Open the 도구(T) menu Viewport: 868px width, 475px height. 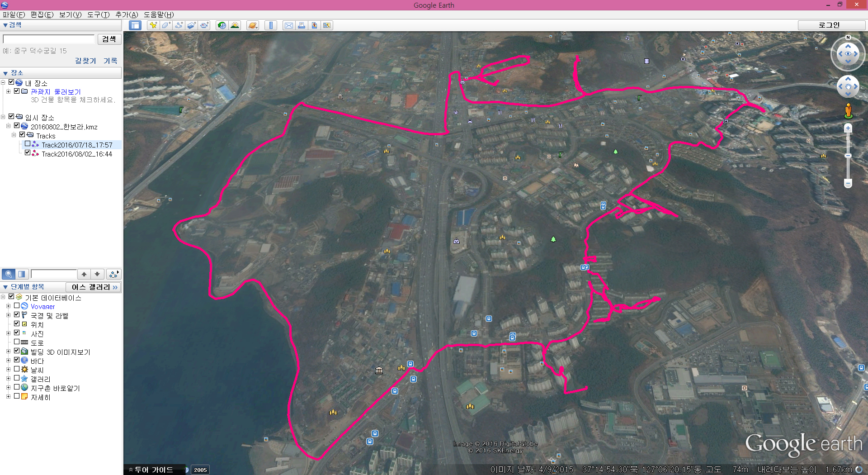click(98, 14)
